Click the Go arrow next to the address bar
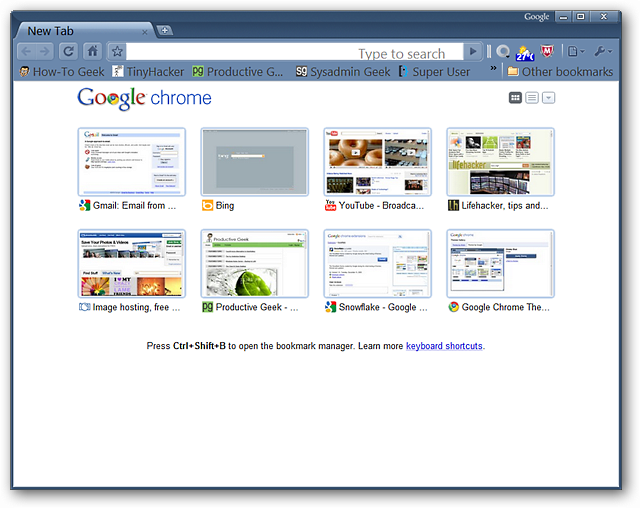This screenshot has height=508, width=640. 473,51
